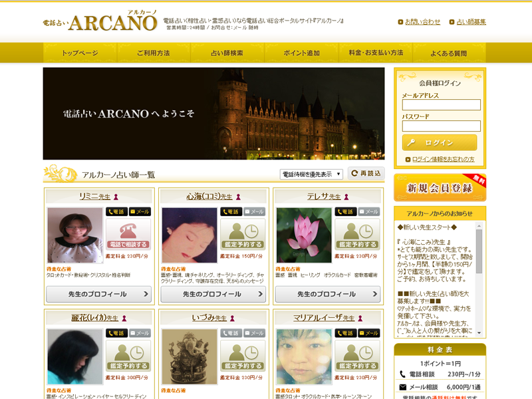Click 心海先生 鑑定予約する button

click(243, 235)
